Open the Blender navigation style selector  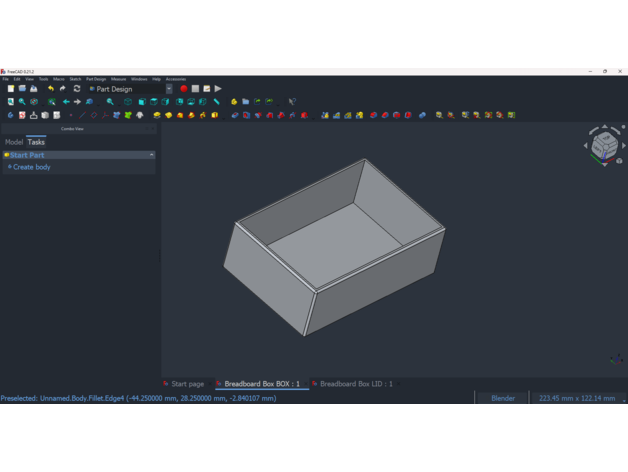click(503, 398)
